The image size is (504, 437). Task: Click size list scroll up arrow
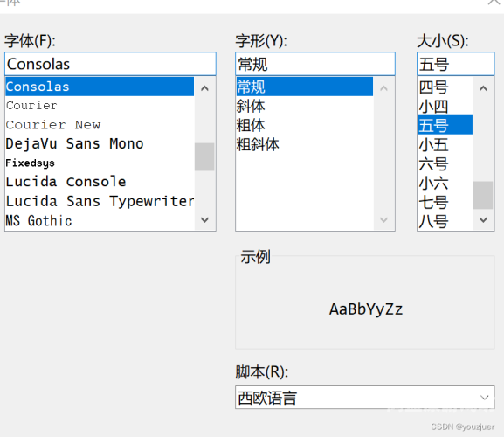coord(483,88)
